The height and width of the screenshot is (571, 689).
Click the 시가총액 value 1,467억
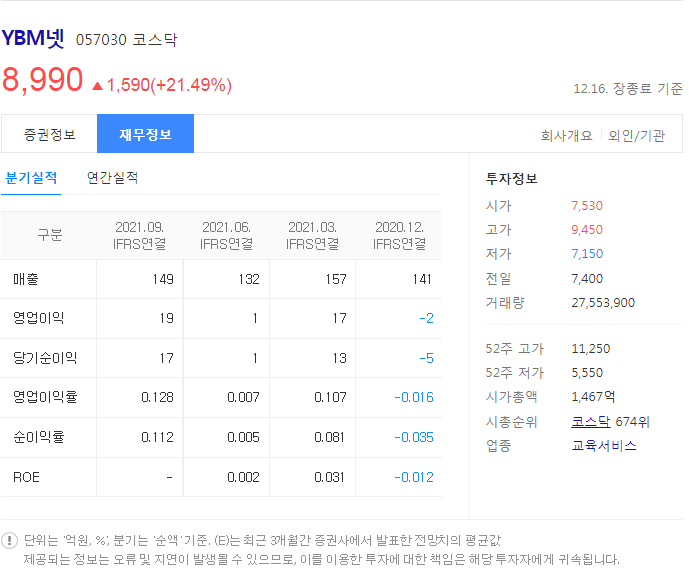[593, 397]
